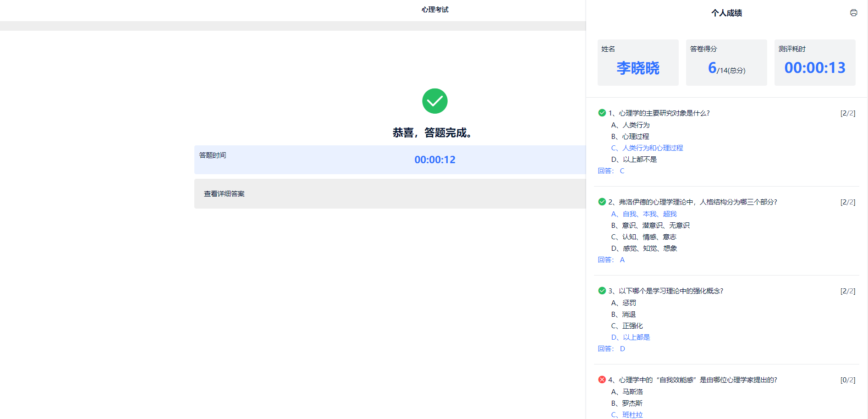Image resolution: width=868 pixels, height=419 pixels.
Task: Click option D、以上都不是
Action: click(x=634, y=159)
